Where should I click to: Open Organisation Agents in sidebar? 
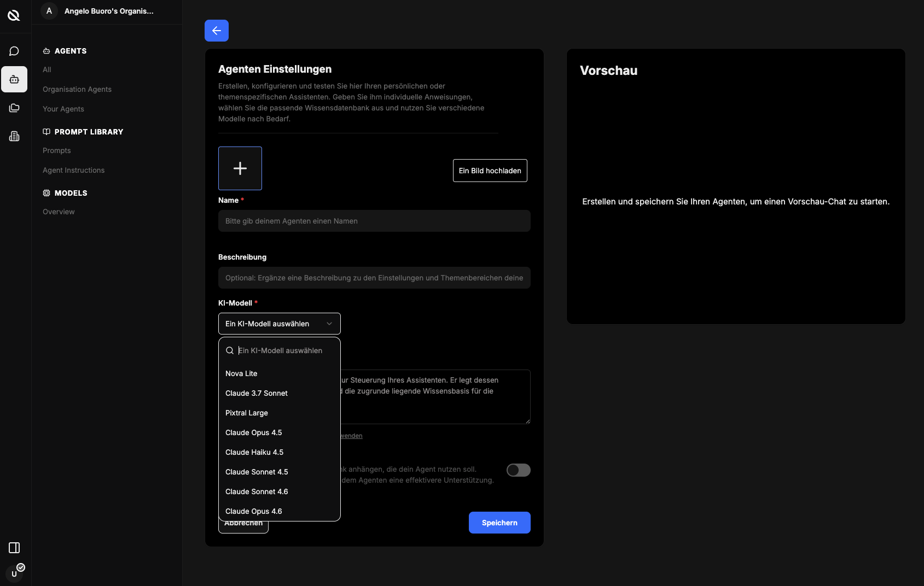point(77,89)
